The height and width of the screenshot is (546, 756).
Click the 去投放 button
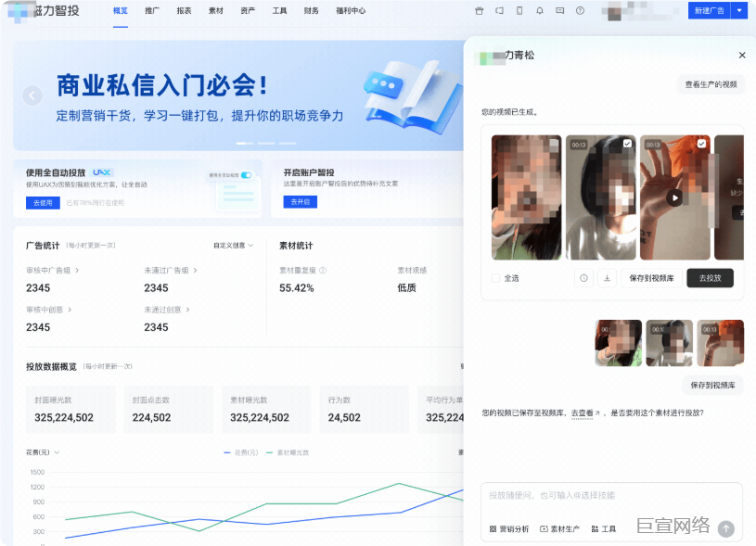[711, 278]
